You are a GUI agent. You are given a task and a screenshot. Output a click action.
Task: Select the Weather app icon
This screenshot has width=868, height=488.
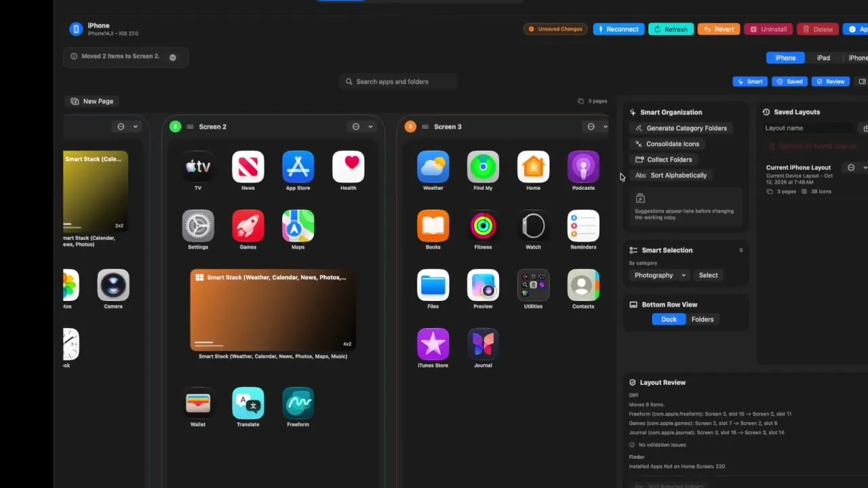tap(433, 167)
